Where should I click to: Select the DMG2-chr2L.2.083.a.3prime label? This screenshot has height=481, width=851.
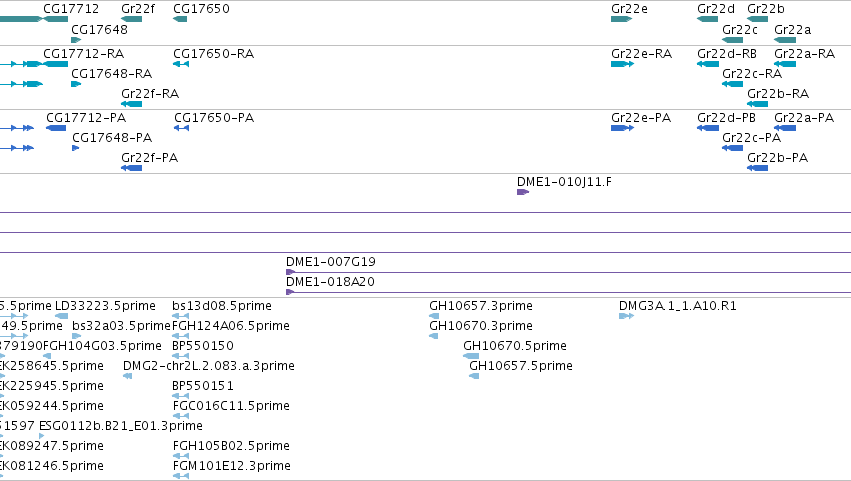tap(209, 366)
